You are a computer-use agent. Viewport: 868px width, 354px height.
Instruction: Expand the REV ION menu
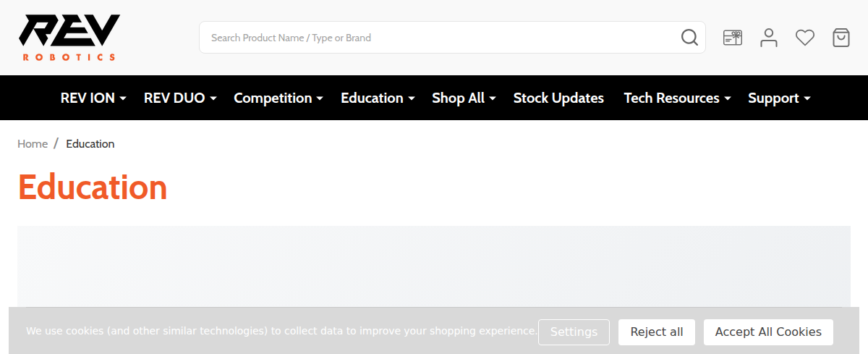(93, 98)
